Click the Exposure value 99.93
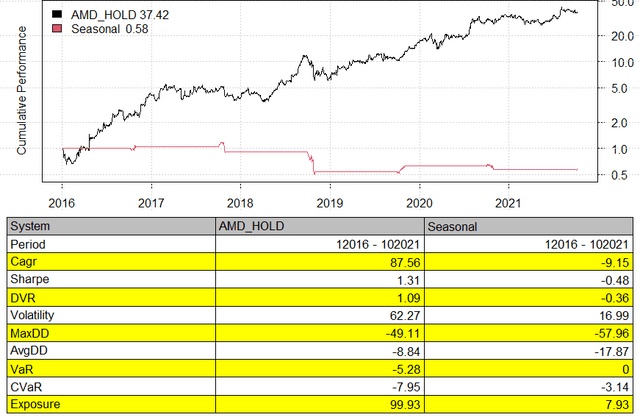 click(405, 405)
